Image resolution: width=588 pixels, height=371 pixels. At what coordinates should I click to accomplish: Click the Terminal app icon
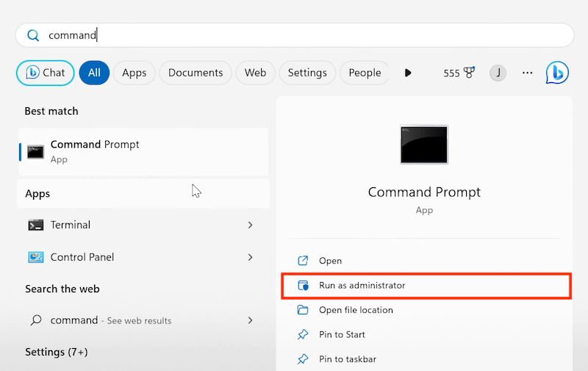35,225
